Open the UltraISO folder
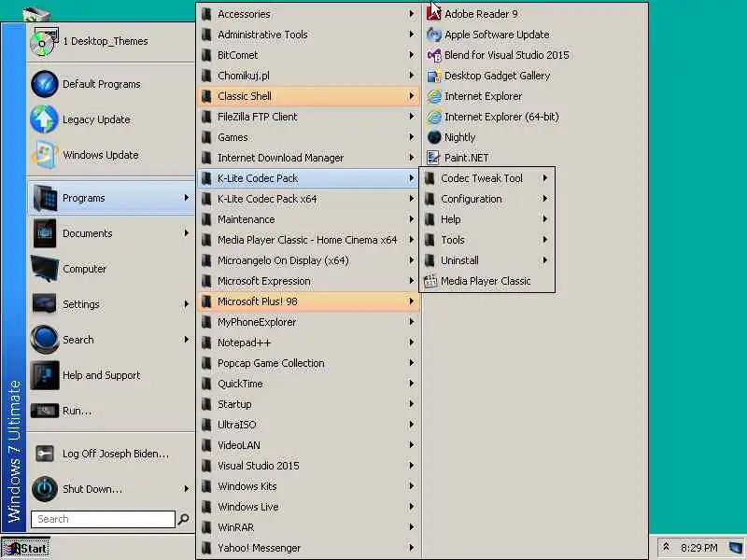 [308, 425]
